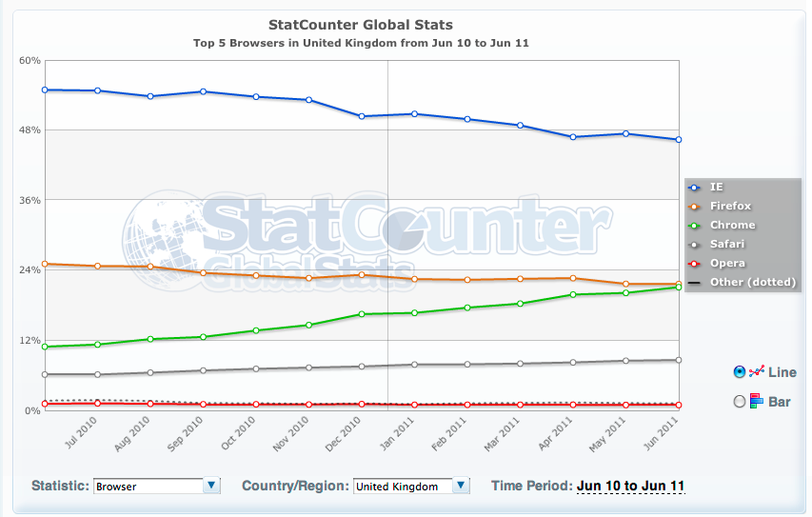Click the IE data point for Jun 2011
This screenshot has width=812, height=517.
point(678,140)
